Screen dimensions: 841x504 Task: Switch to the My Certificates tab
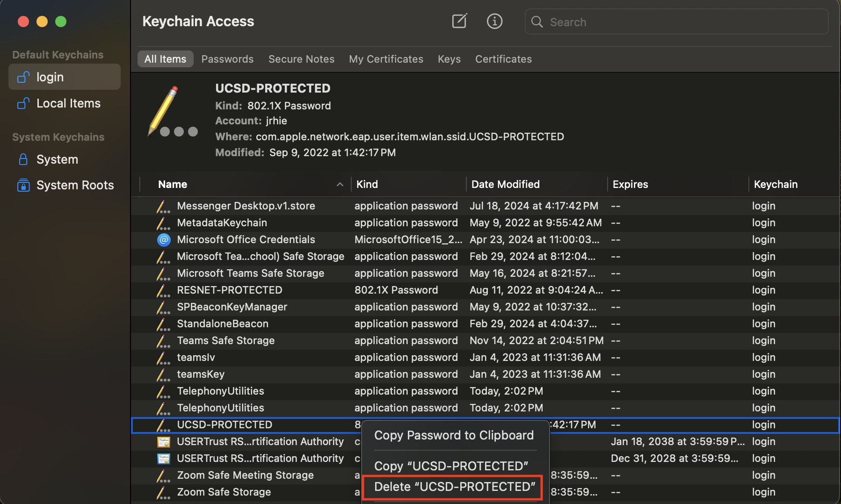pos(386,59)
